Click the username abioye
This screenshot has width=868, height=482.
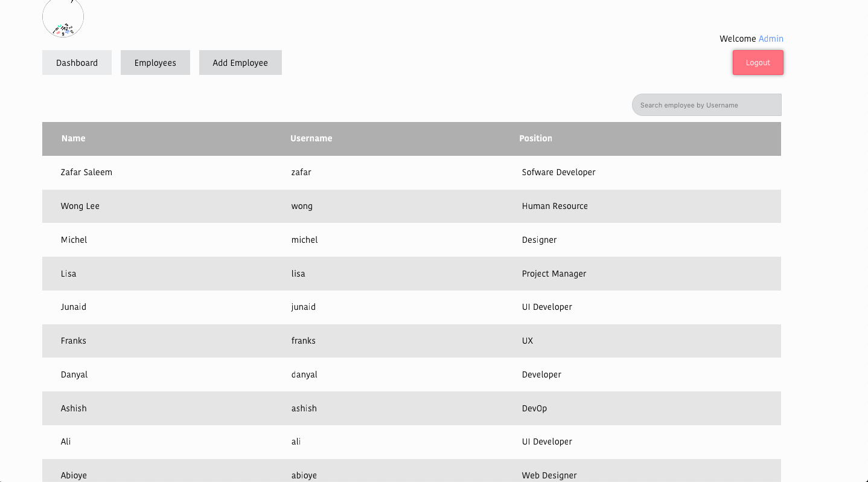point(304,475)
